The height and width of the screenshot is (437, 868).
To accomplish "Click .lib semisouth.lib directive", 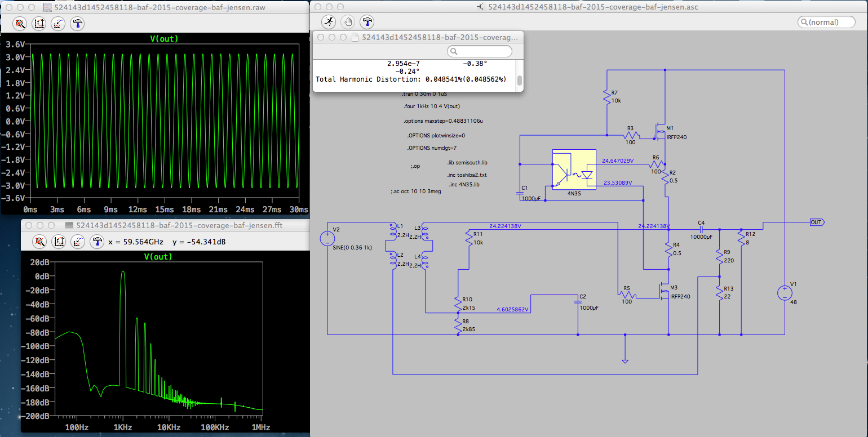I will (467, 163).
